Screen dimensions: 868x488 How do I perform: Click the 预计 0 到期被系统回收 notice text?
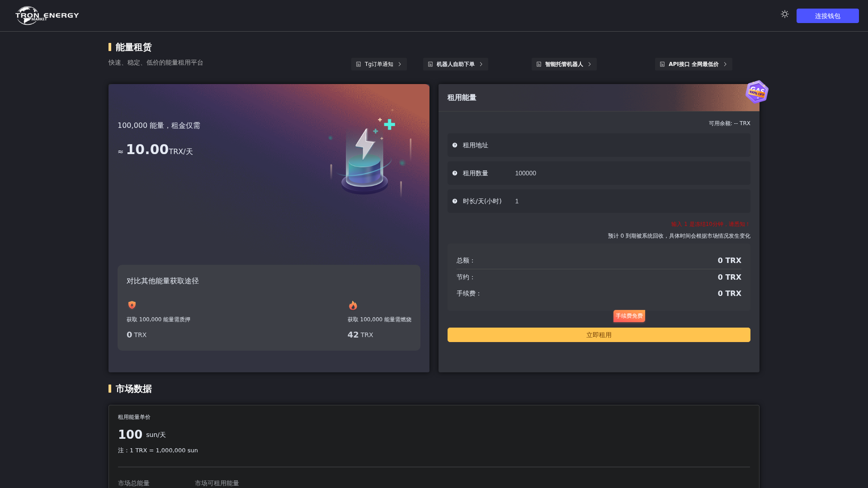point(679,236)
